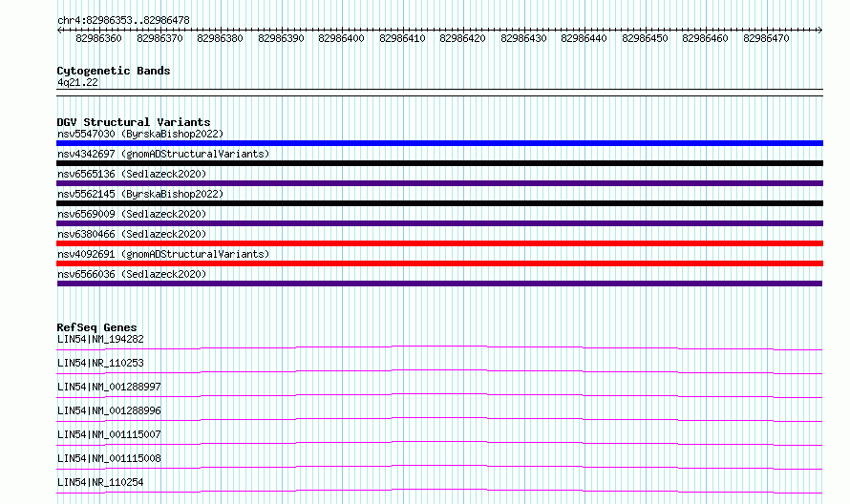The width and height of the screenshot is (850, 504).
Task: Click ruler position 82986420
Action: [462, 38]
